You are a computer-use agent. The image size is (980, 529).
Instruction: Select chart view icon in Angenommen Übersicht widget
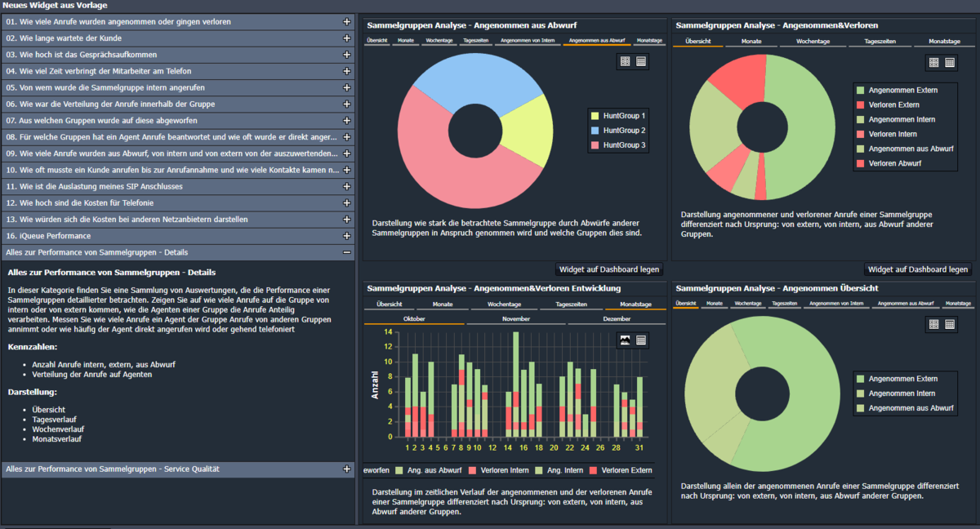click(934, 324)
